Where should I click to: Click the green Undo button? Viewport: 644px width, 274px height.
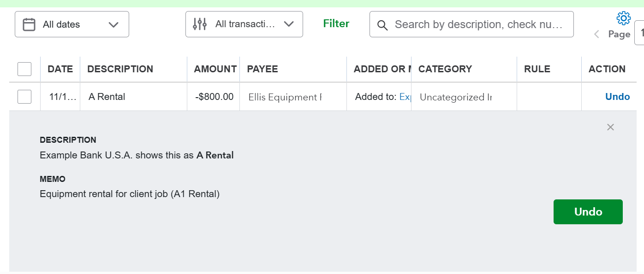pyautogui.click(x=588, y=212)
